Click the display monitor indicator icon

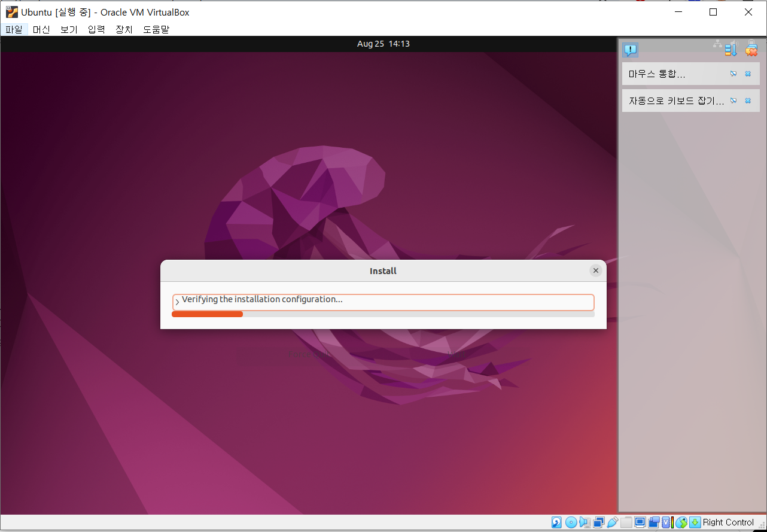pyautogui.click(x=640, y=522)
